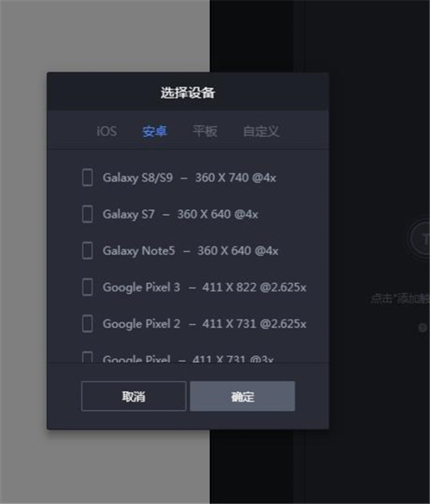Switch to the iOS tab
430x504 pixels.
click(107, 131)
